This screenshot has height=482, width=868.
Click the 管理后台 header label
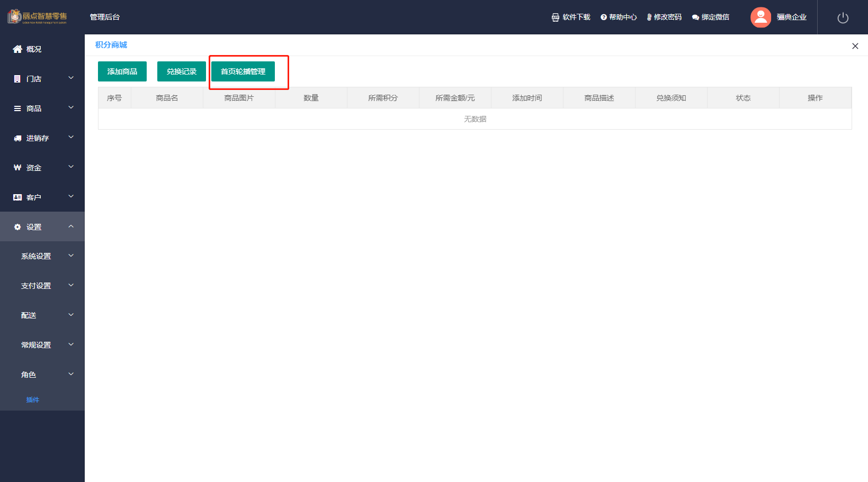click(105, 17)
